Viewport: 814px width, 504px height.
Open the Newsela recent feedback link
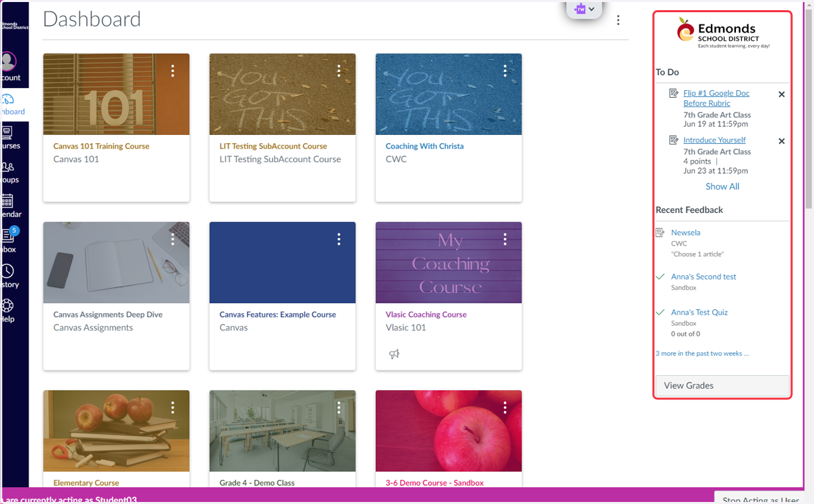point(686,233)
